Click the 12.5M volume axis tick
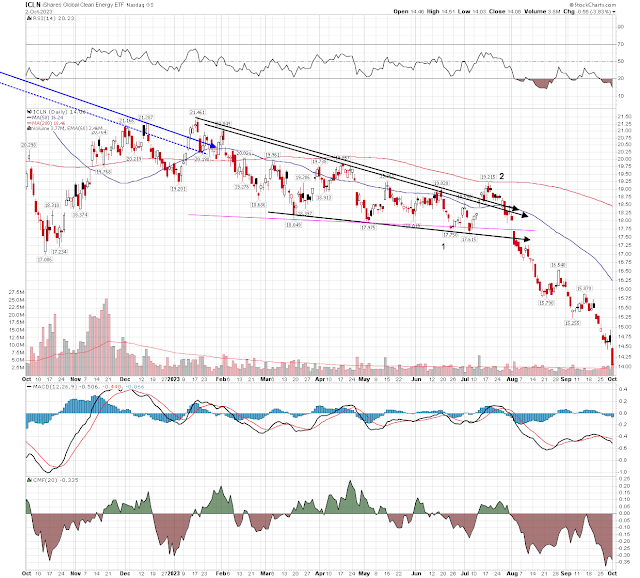The image size is (640, 578). coord(17,338)
